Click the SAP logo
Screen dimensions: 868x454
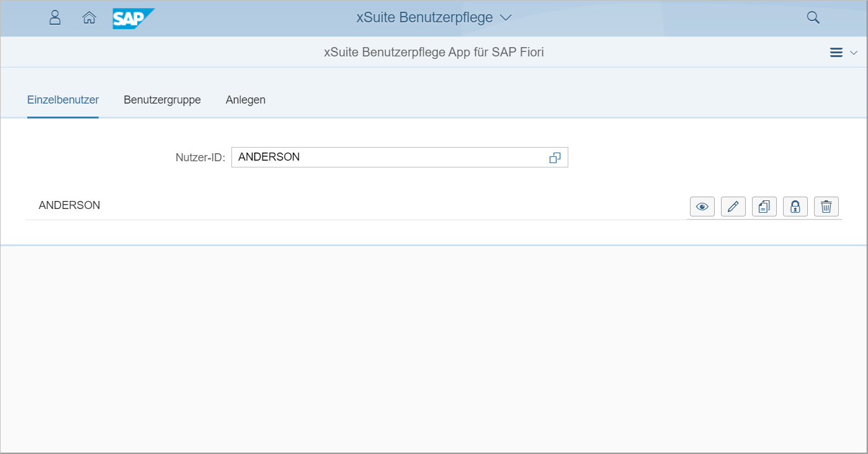click(x=133, y=18)
